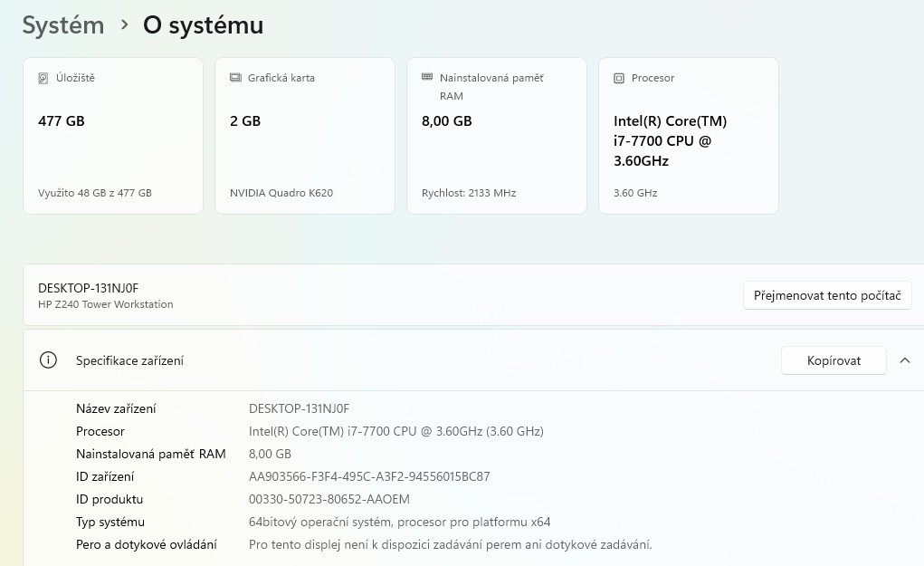Copy device specs with the Kopírovat button

pyautogui.click(x=833, y=360)
